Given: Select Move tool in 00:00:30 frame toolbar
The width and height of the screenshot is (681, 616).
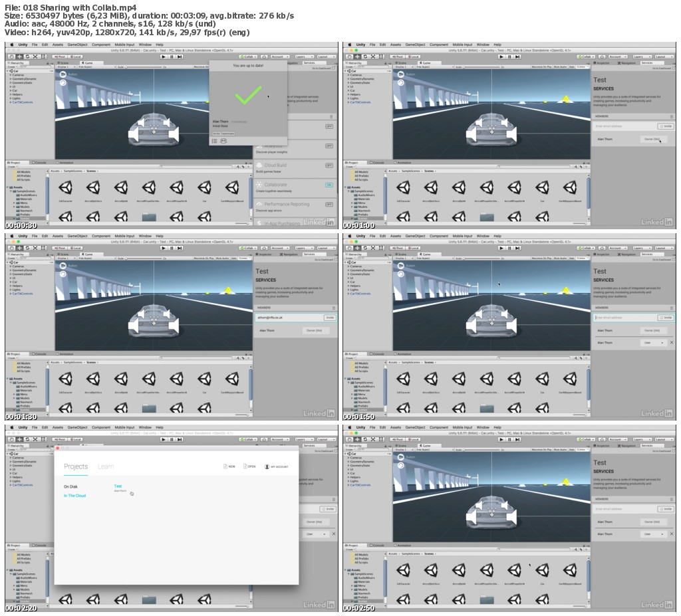Looking at the screenshot, I should pos(19,56).
